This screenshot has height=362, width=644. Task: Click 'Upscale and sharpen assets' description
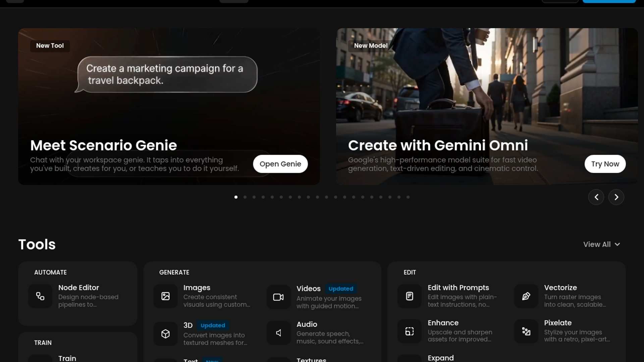point(460,336)
